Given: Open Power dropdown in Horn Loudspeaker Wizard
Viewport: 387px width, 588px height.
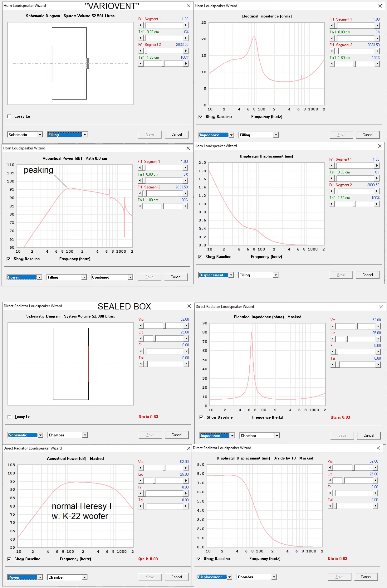Looking at the screenshot, I should [24, 277].
